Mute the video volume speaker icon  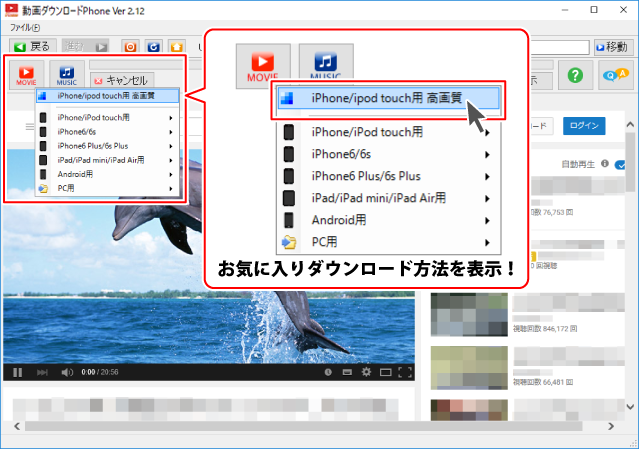pyautogui.click(x=67, y=372)
